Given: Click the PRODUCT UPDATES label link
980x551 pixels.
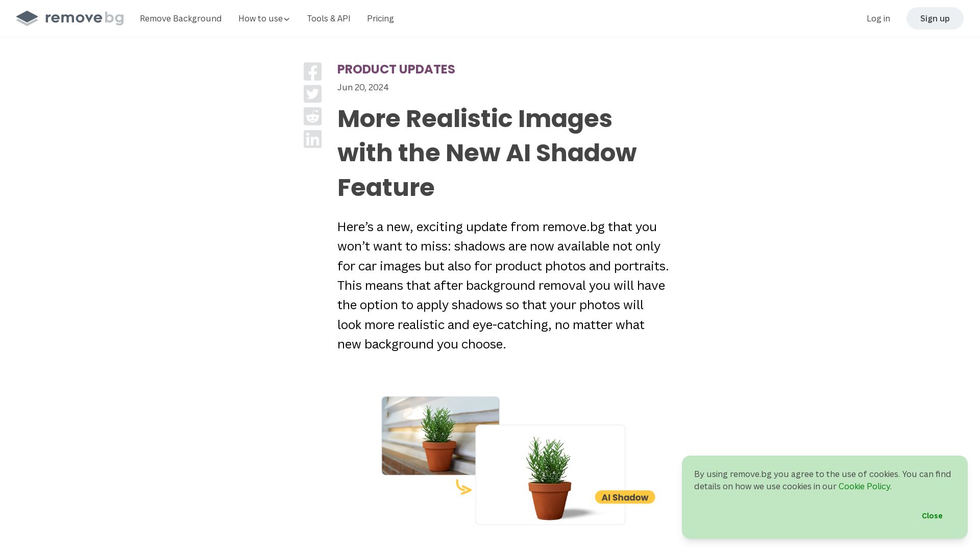Looking at the screenshot, I should click(x=397, y=69).
